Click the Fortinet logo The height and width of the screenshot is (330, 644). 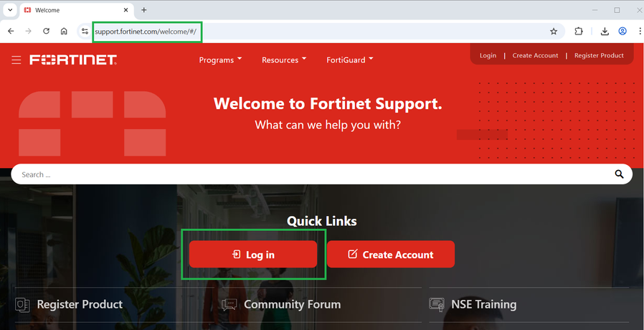pyautogui.click(x=73, y=60)
